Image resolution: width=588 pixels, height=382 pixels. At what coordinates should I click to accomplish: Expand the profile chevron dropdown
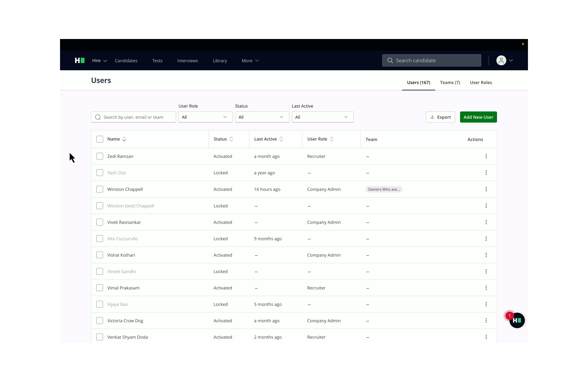tap(511, 61)
